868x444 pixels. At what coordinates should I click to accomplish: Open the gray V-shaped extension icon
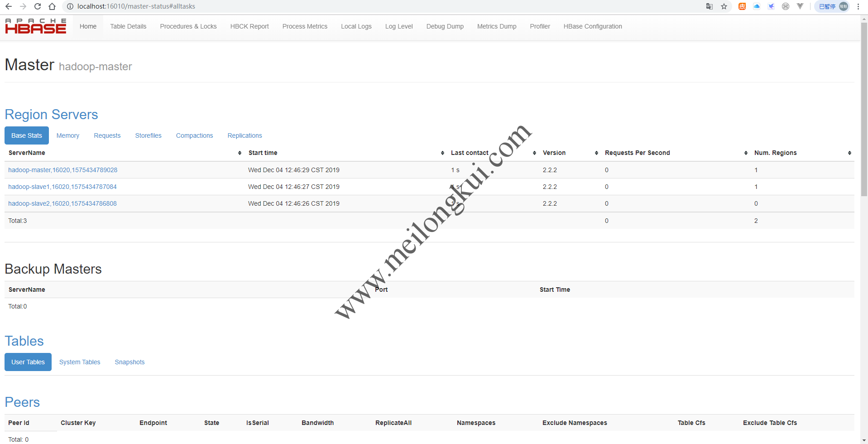pos(800,6)
